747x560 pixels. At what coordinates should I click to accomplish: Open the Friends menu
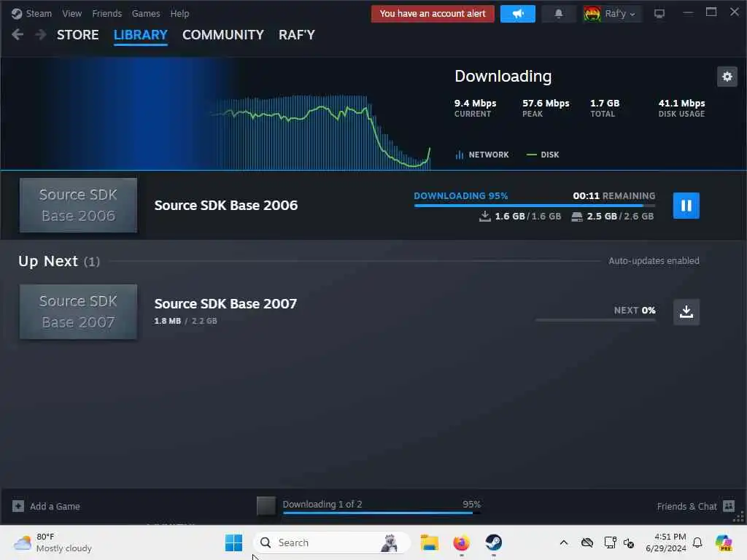107,13
